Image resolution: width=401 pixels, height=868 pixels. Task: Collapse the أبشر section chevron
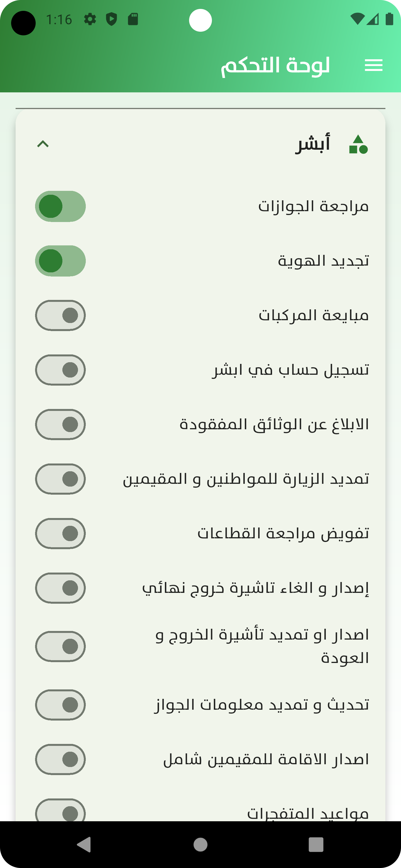coord(43,144)
